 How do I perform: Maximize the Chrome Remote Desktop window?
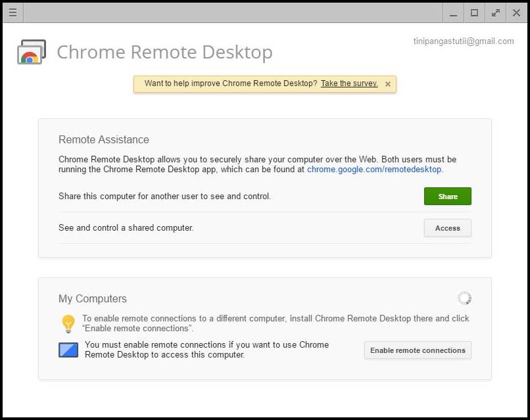474,13
